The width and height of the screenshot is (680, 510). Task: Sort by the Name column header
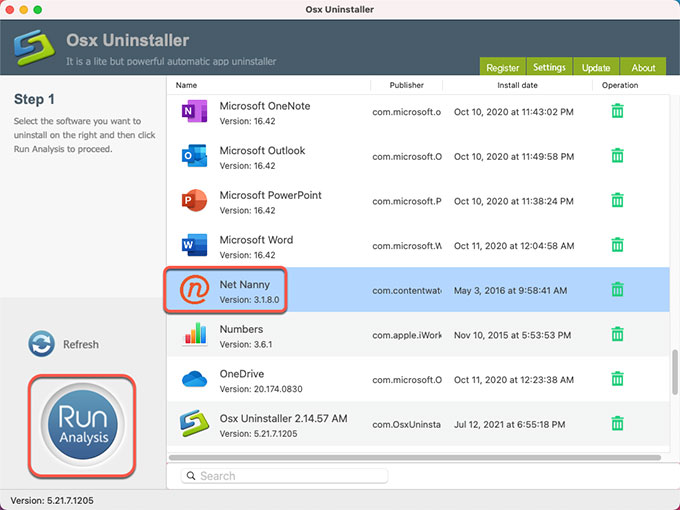[x=186, y=85]
